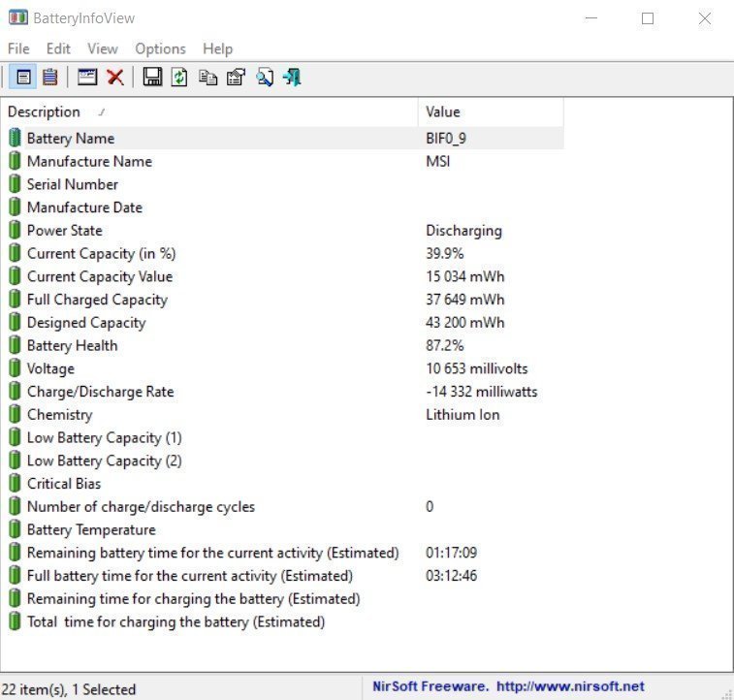Click the battery icon beside Manufacture Date
Screen dimensions: 734x700
click(x=15, y=207)
